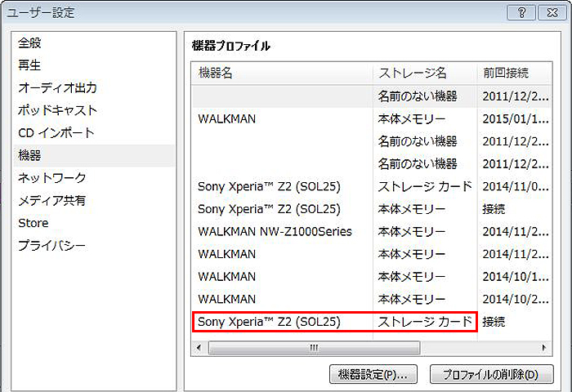Click the help question mark button
This screenshot has width=572, height=392.
pyautogui.click(x=521, y=13)
